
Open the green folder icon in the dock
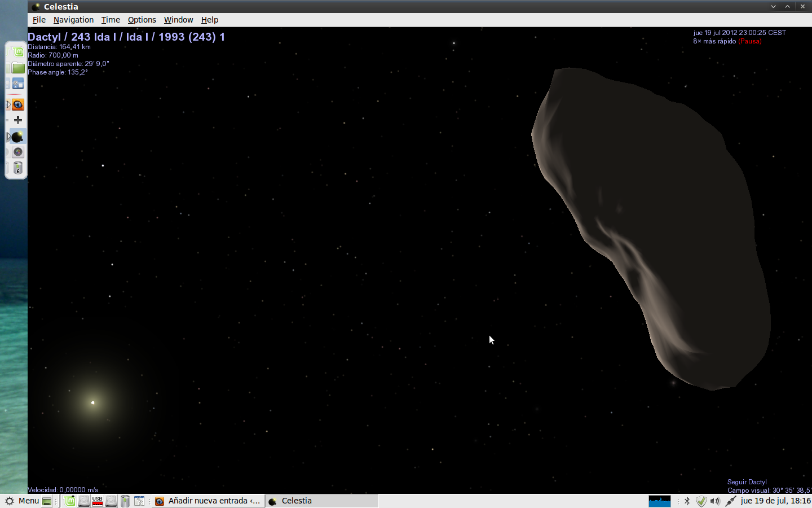tap(18, 68)
